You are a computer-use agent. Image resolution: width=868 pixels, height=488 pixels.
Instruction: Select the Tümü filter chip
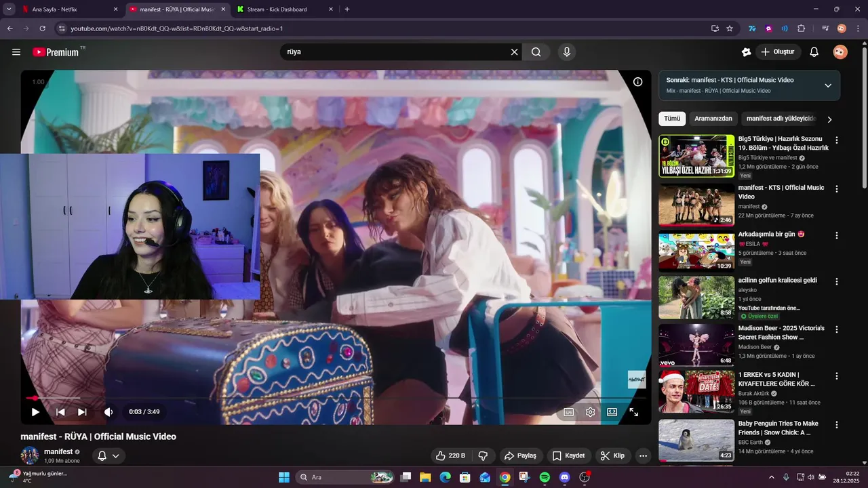[672, 119]
